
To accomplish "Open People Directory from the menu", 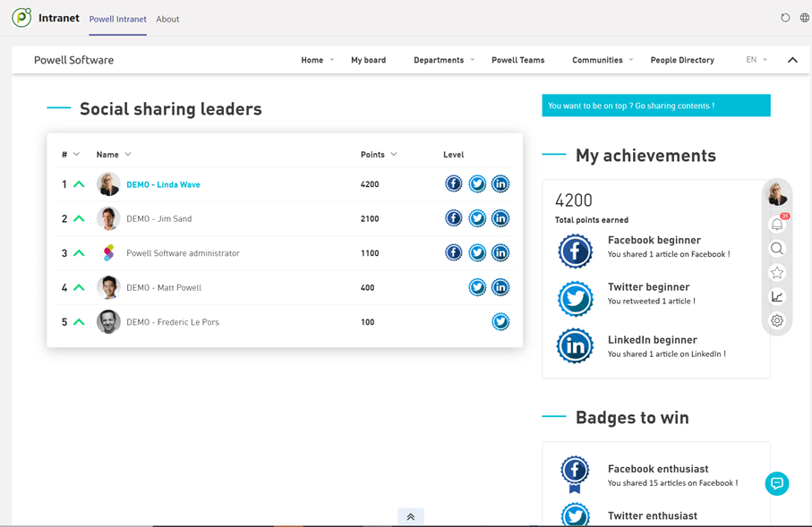I will (682, 60).
